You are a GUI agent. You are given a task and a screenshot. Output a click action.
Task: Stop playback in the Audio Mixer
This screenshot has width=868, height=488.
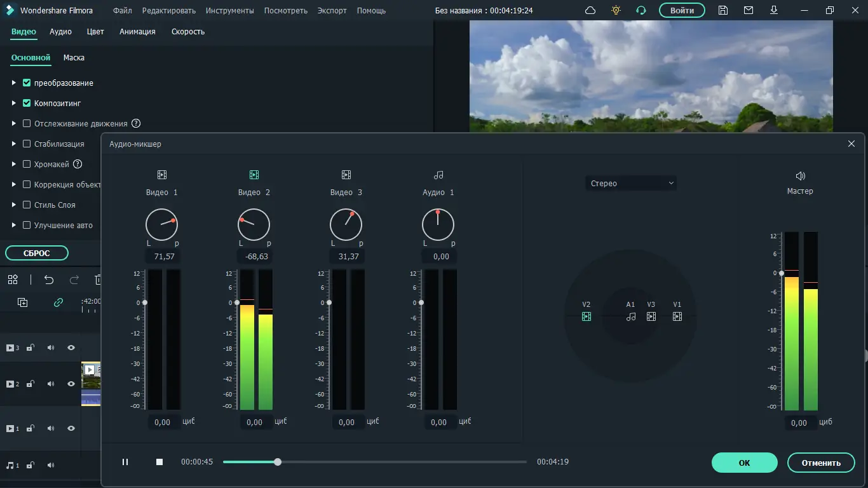coord(159,462)
